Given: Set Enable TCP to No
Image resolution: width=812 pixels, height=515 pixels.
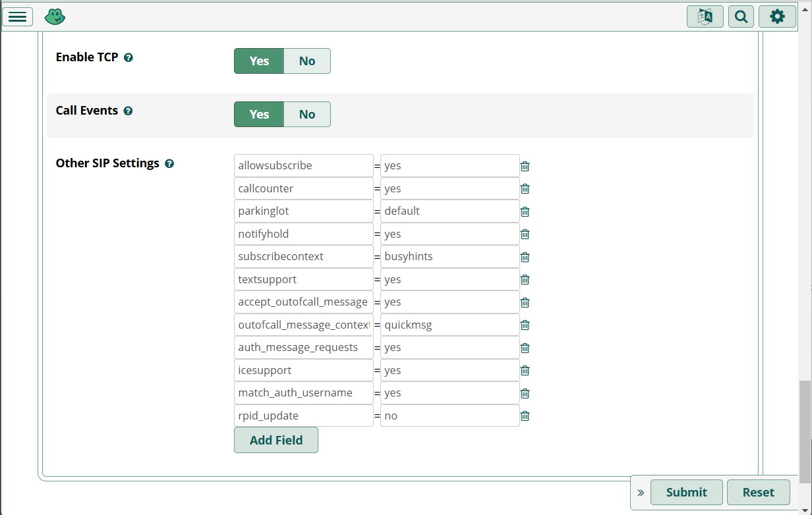Looking at the screenshot, I should pos(306,61).
